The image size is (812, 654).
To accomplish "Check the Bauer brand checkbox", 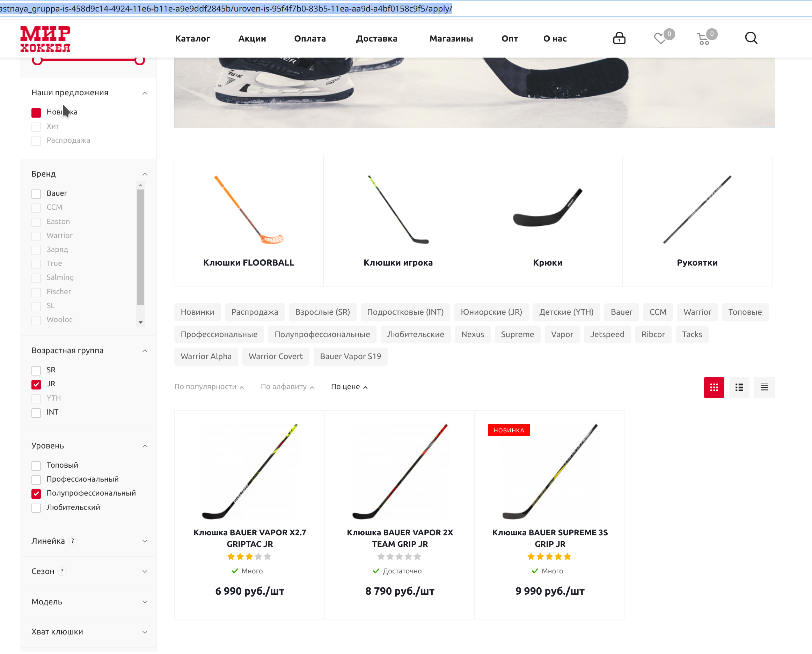I will coord(36,194).
